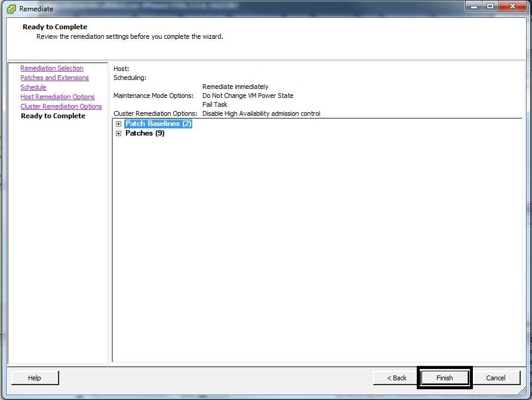Expand the Patches (9) tree node

tap(119, 134)
